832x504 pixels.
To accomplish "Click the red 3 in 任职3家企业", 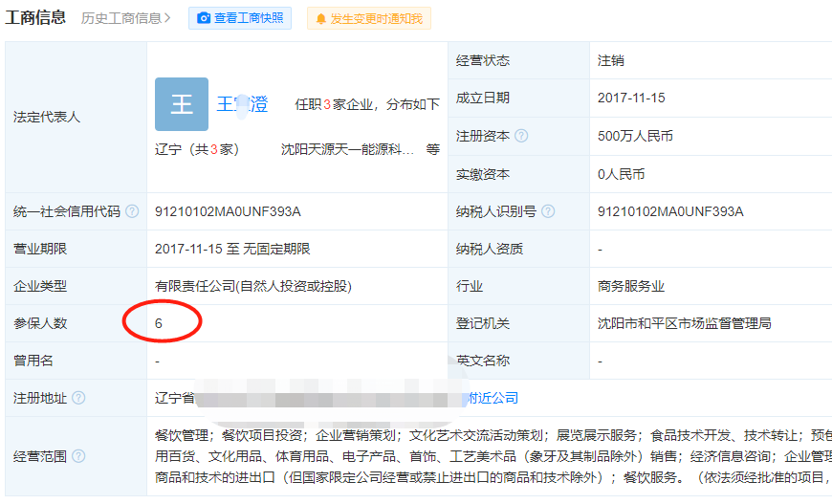I will [327, 105].
